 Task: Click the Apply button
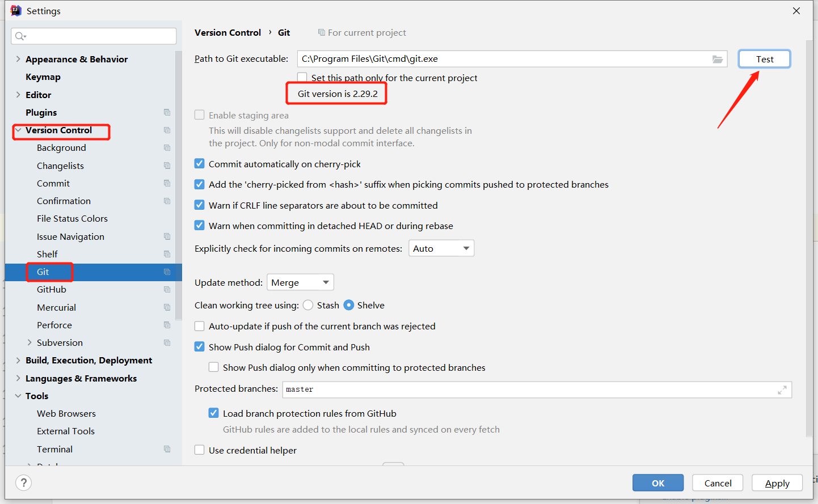[x=777, y=483]
